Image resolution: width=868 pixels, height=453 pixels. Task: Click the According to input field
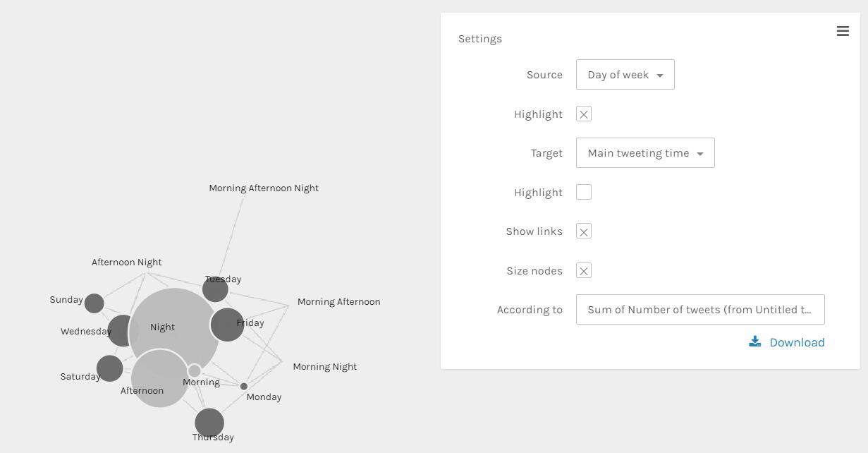pyautogui.click(x=700, y=310)
